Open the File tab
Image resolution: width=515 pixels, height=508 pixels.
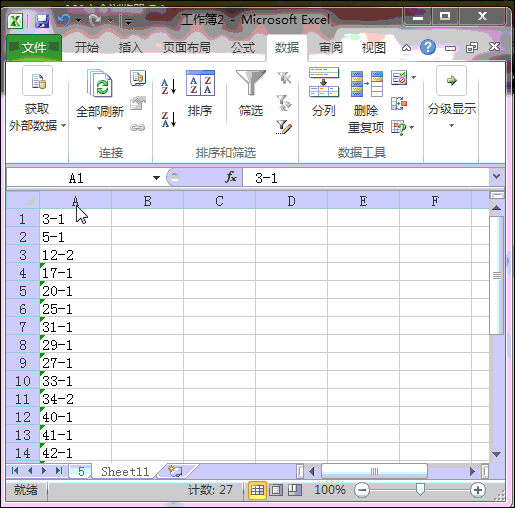pos(34,48)
